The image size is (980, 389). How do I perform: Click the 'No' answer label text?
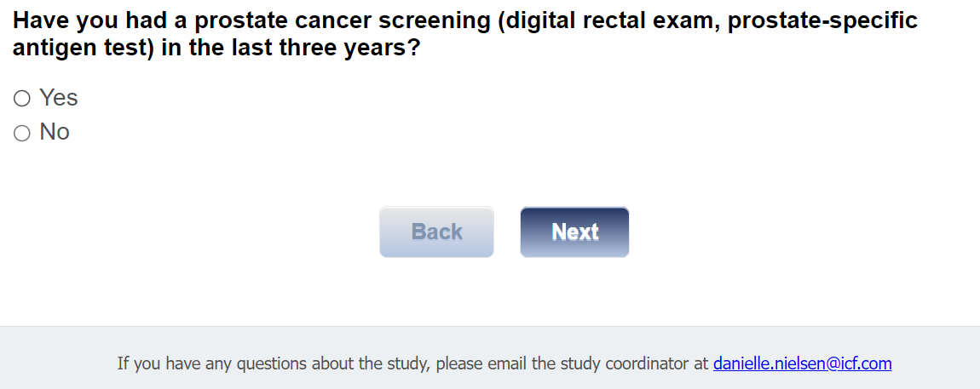55,132
